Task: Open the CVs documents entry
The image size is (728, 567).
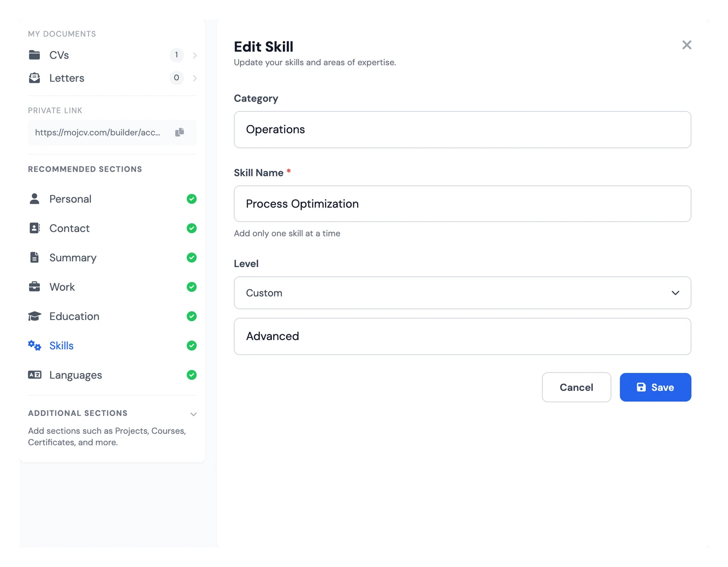Action: point(112,55)
